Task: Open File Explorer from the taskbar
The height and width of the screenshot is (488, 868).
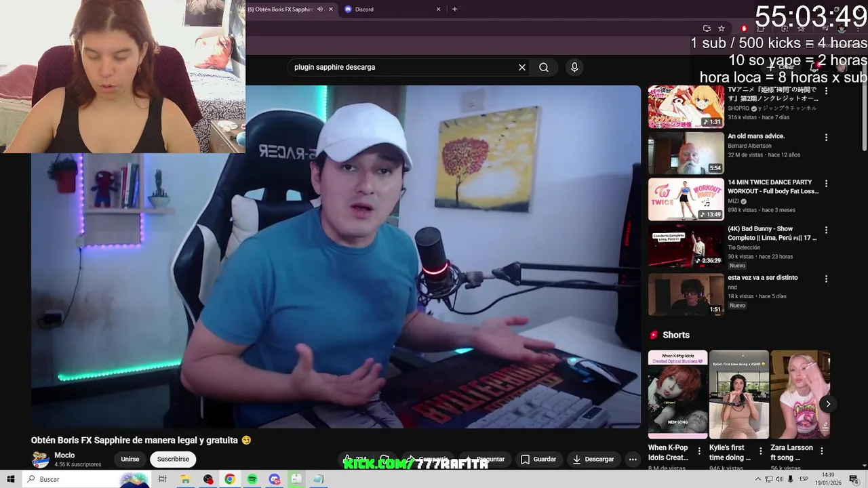Action: click(185, 479)
